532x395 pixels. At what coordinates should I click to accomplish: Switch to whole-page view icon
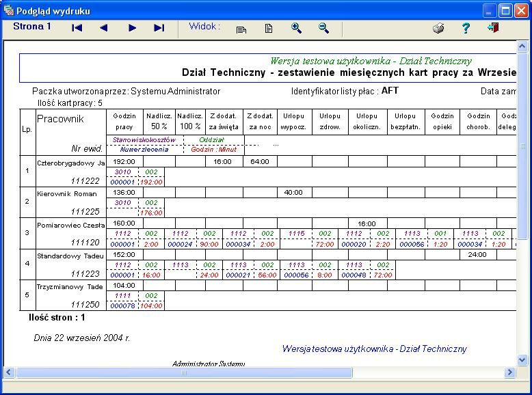click(269, 29)
